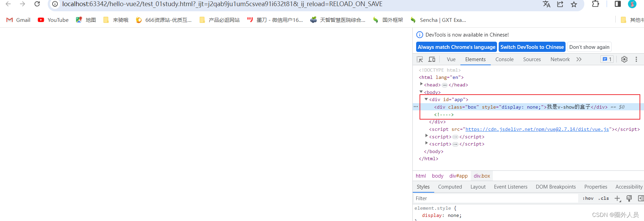
Task: Select div#app breadcrumb
Action: coord(458,176)
